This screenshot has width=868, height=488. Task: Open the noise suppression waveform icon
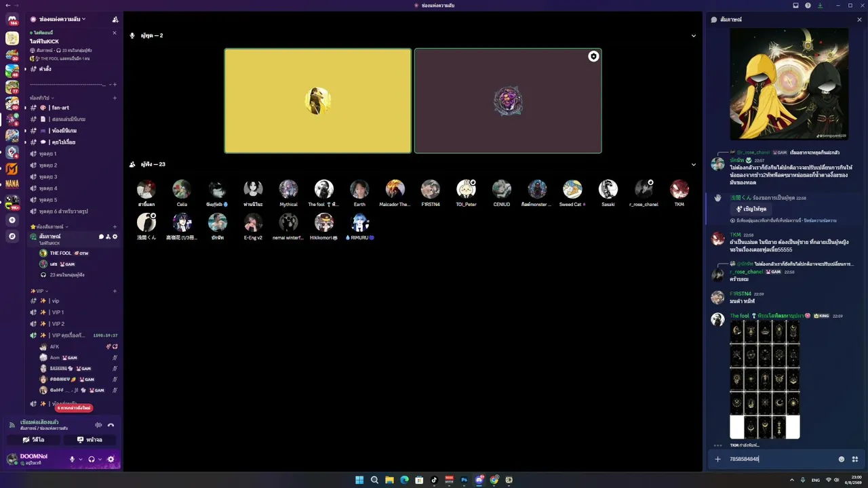[x=98, y=425]
